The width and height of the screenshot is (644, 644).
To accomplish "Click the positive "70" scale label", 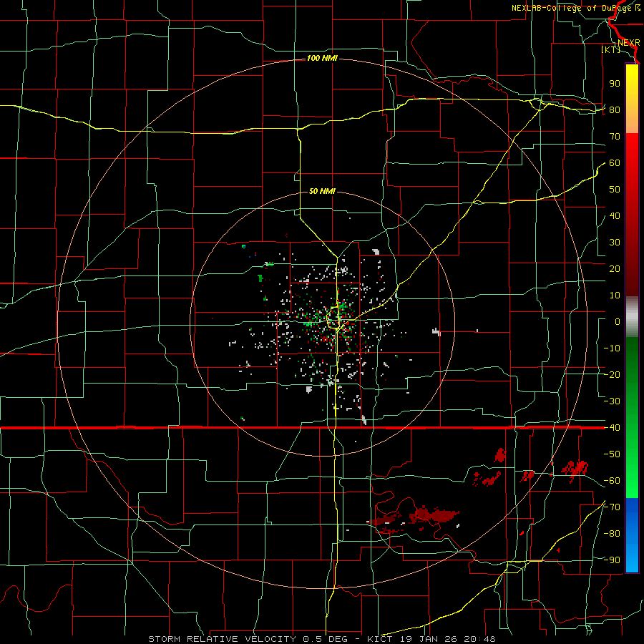I will click(615, 137).
